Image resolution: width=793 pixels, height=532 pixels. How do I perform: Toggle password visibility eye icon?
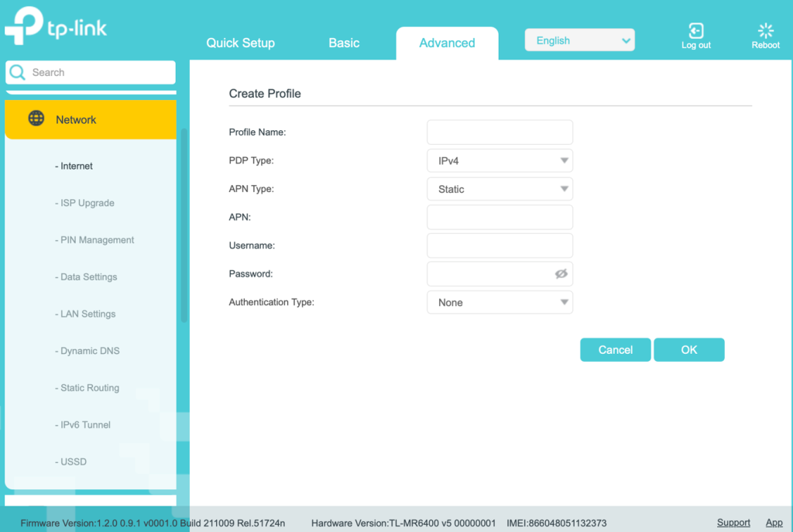[x=561, y=274]
